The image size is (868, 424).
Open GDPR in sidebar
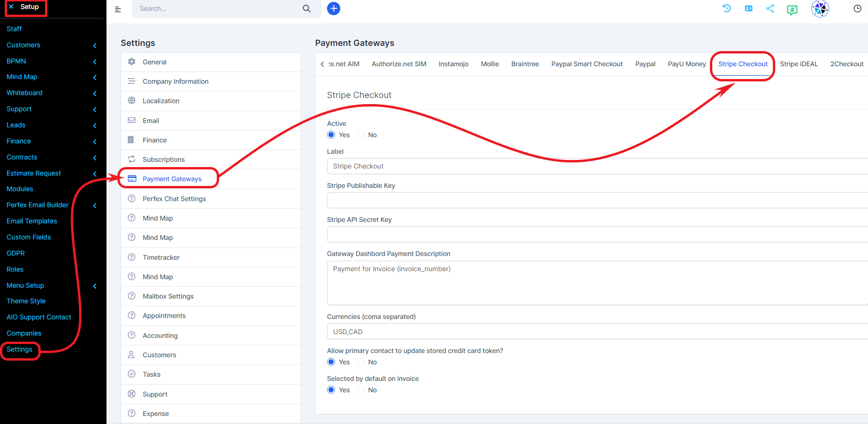click(x=16, y=253)
